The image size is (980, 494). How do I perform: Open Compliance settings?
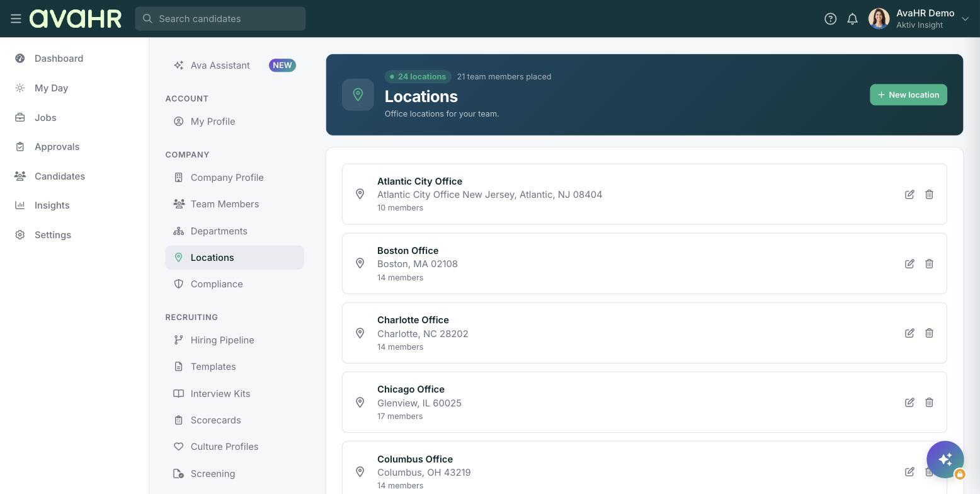pyautogui.click(x=234, y=284)
